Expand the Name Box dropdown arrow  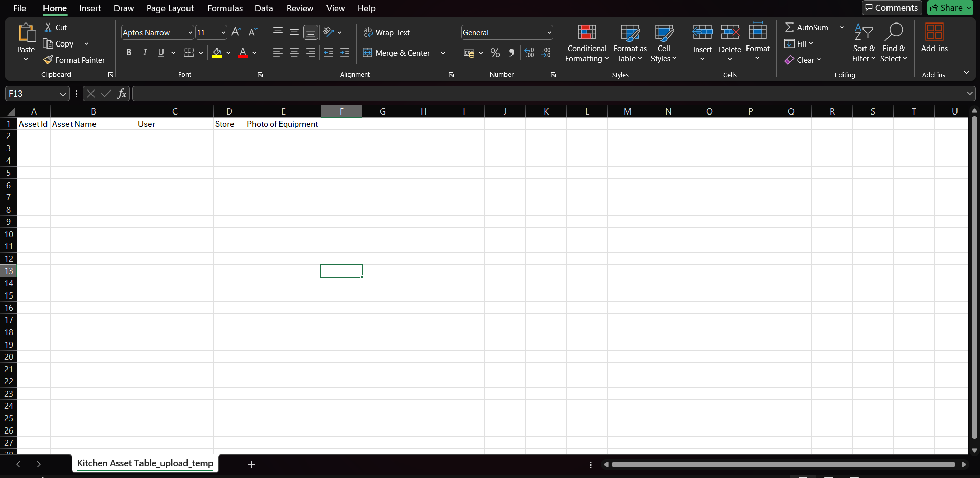click(x=63, y=94)
